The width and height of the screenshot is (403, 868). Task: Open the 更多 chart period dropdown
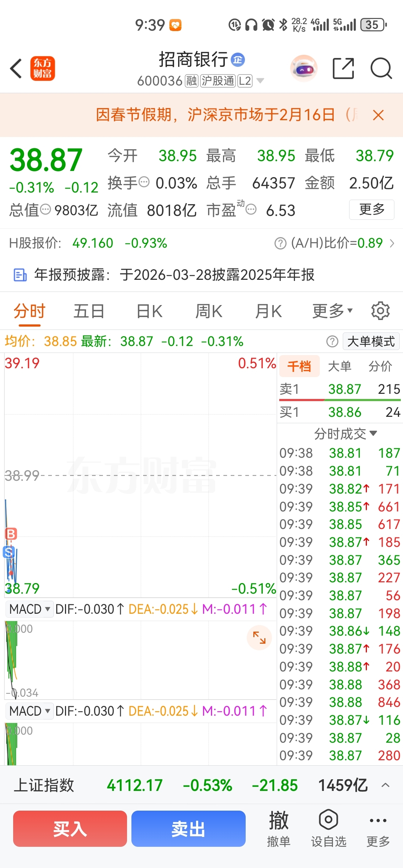tap(332, 311)
